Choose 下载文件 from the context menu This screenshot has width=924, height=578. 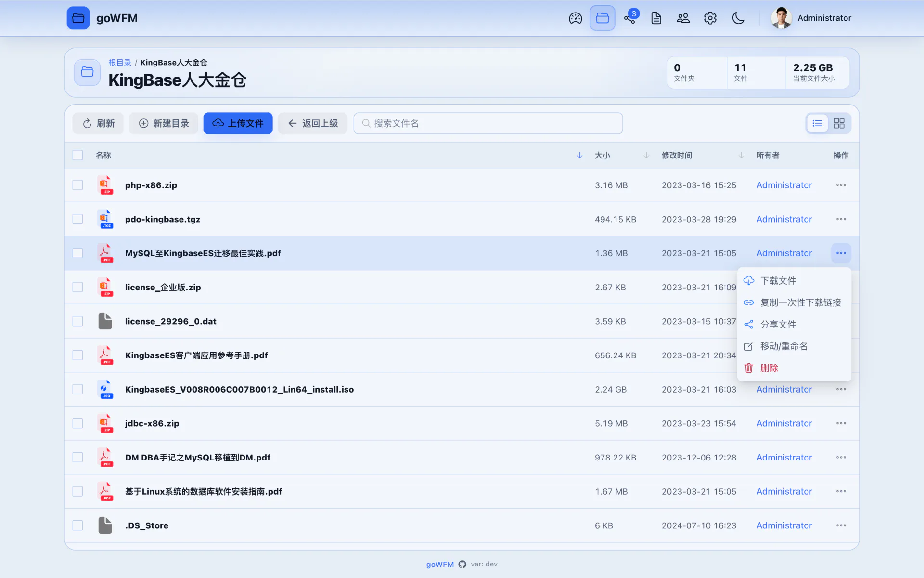[x=794, y=281]
